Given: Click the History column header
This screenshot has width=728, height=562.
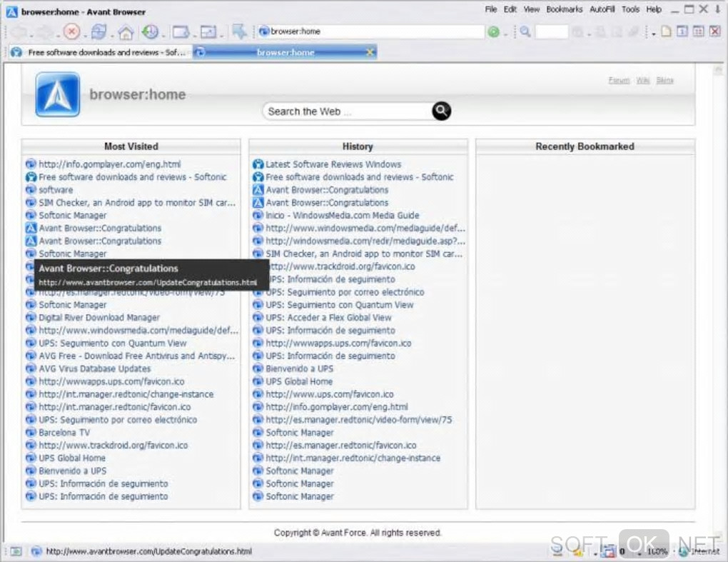Looking at the screenshot, I should pos(358,146).
